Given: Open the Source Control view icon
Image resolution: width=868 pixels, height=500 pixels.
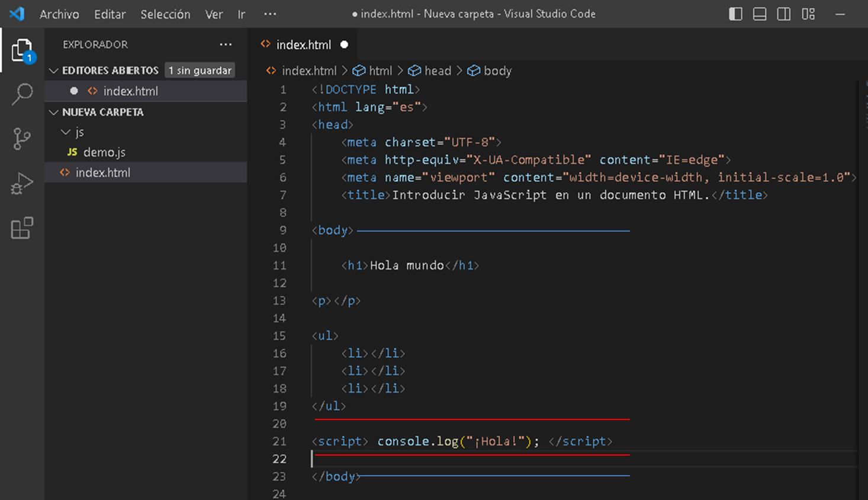Looking at the screenshot, I should [x=22, y=139].
